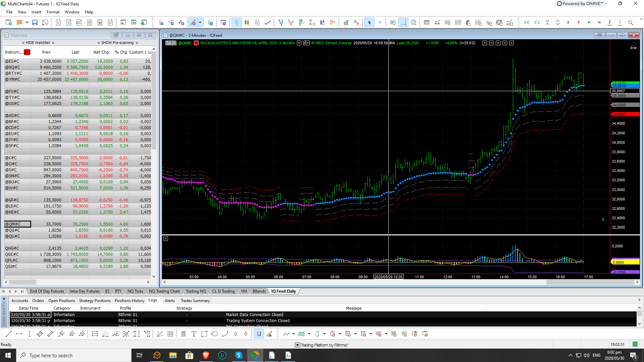Click the expand bar spacing icon
The height and width of the screenshot is (362, 644).
537,22
